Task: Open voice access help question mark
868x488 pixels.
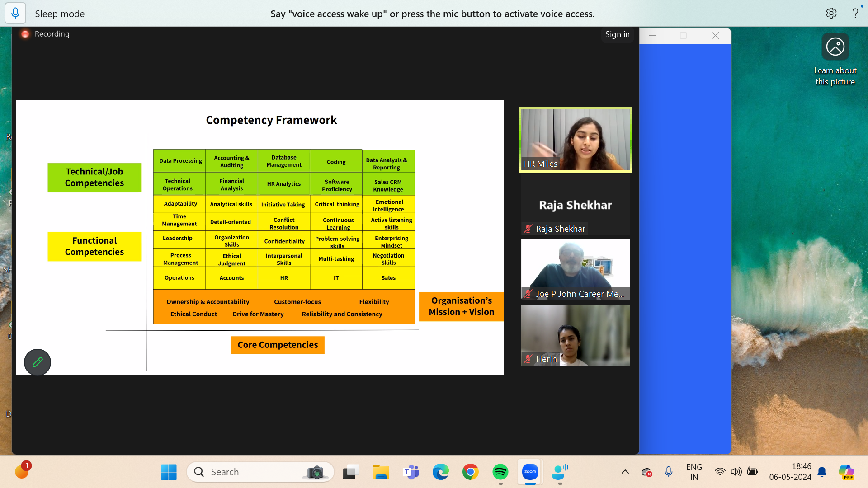Action: (855, 14)
